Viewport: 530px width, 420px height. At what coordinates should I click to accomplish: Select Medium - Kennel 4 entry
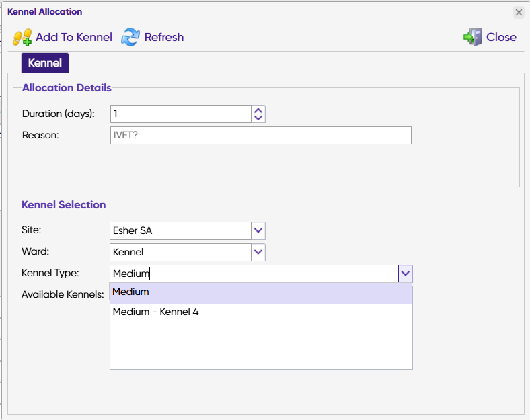click(261, 312)
